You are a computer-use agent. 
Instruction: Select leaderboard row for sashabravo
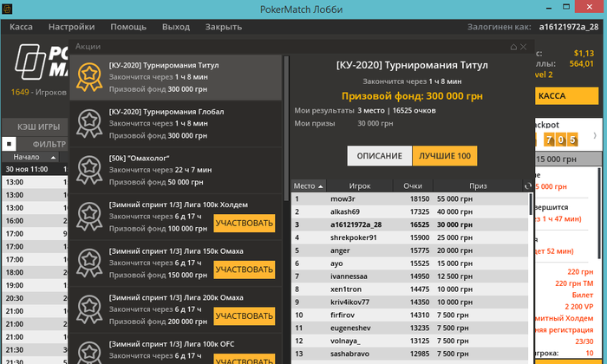409,354
